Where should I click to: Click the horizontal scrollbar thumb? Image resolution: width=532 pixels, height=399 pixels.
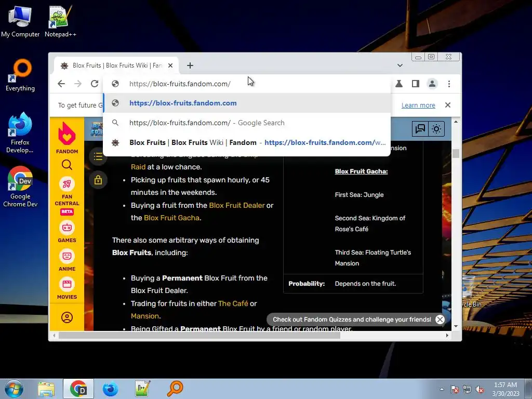coord(199,336)
